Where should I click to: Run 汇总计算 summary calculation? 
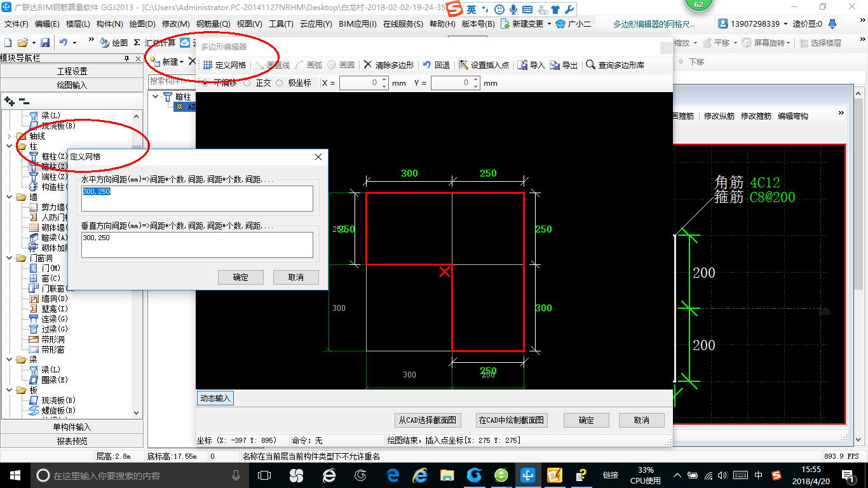point(155,43)
